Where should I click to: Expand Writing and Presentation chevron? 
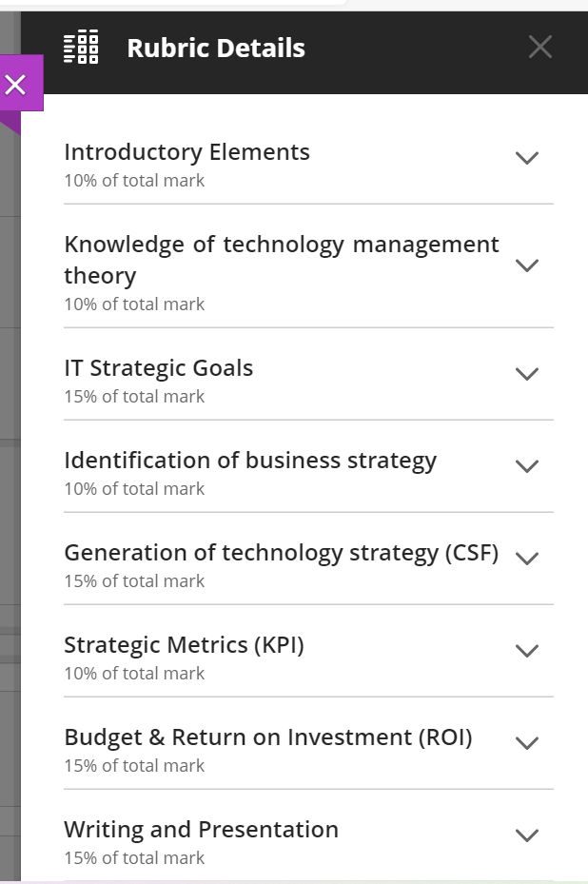click(527, 835)
